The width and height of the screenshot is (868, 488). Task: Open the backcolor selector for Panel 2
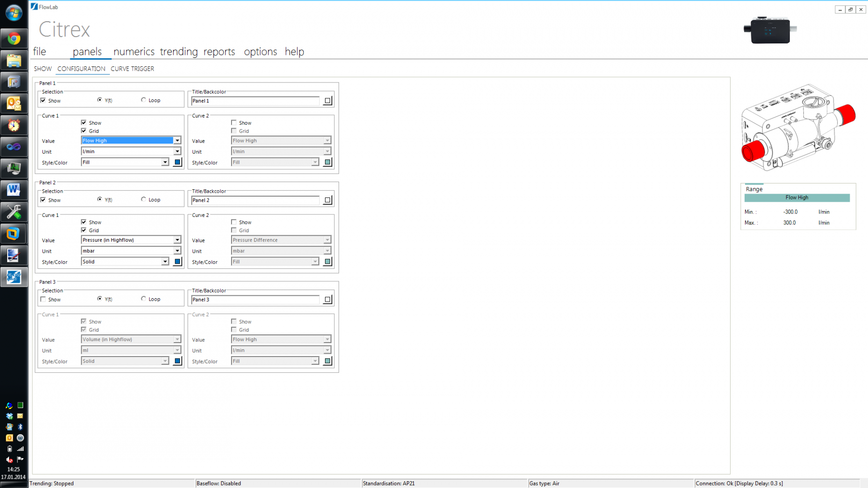(327, 200)
